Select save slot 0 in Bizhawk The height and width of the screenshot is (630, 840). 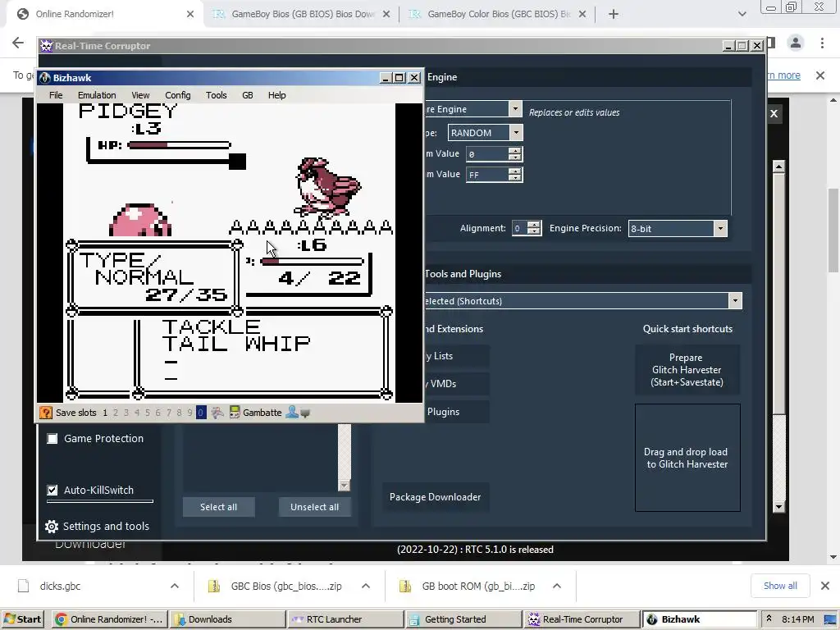(200, 413)
